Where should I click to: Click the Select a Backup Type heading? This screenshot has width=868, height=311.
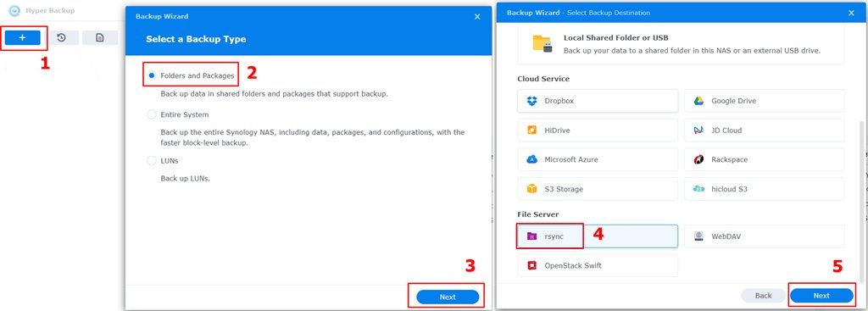point(196,39)
